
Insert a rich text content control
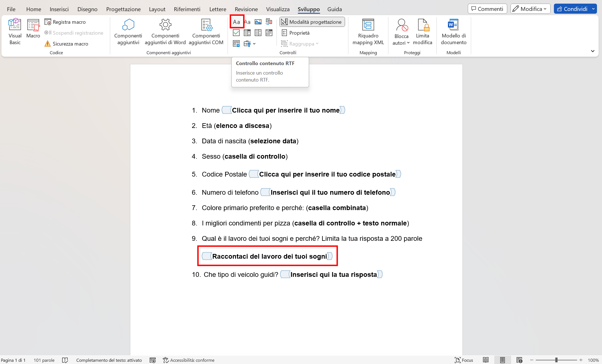tap(236, 22)
